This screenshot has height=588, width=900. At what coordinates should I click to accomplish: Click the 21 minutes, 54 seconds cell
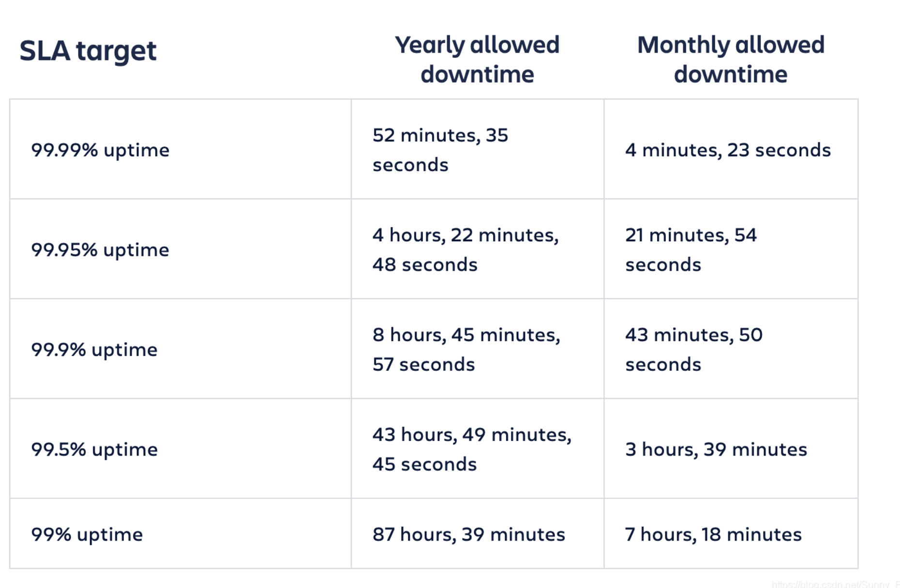point(731,249)
